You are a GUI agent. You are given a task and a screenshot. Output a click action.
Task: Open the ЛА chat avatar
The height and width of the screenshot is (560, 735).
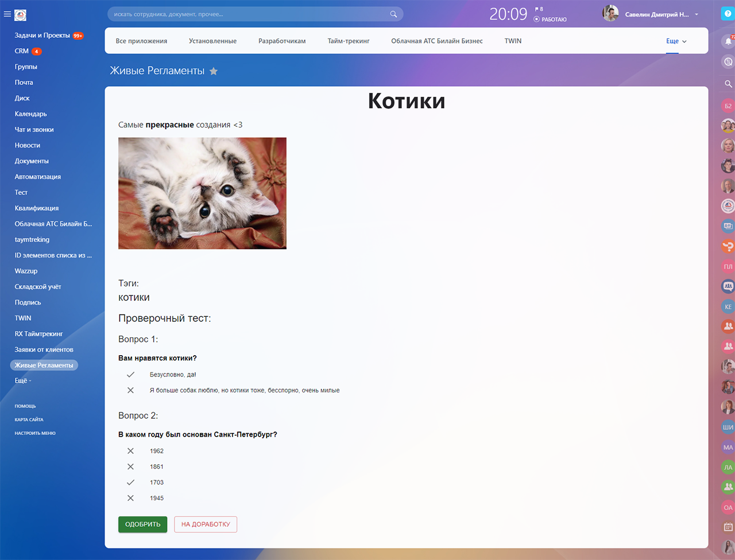coord(728,467)
